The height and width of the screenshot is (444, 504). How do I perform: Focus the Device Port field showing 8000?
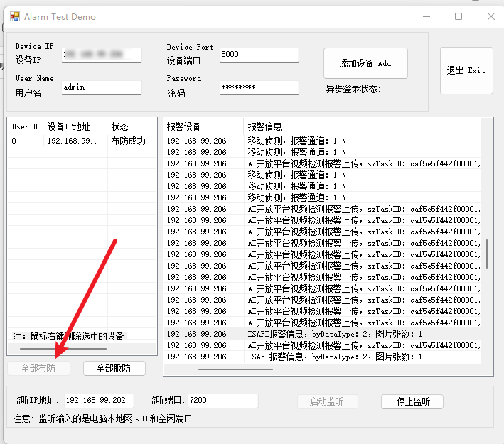259,55
